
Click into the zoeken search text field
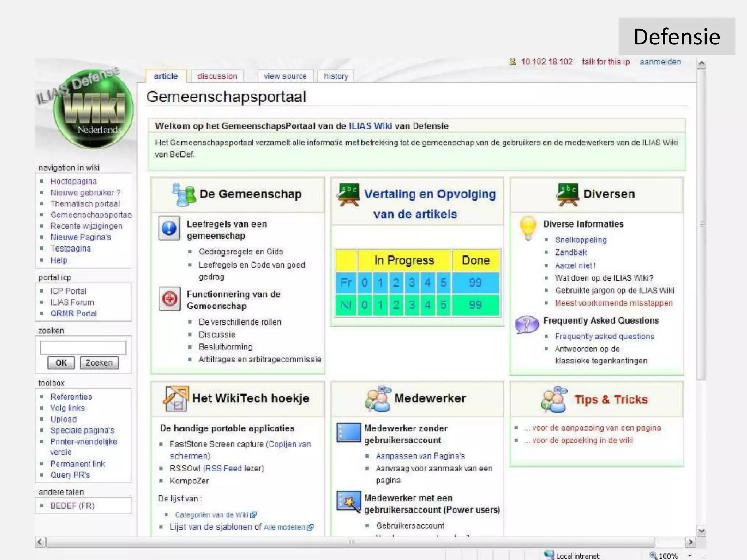click(83, 347)
